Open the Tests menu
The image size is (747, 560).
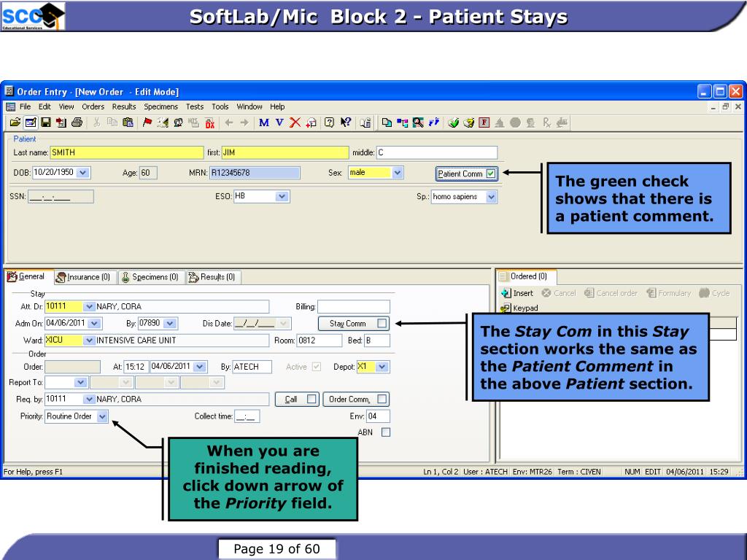tap(195, 106)
